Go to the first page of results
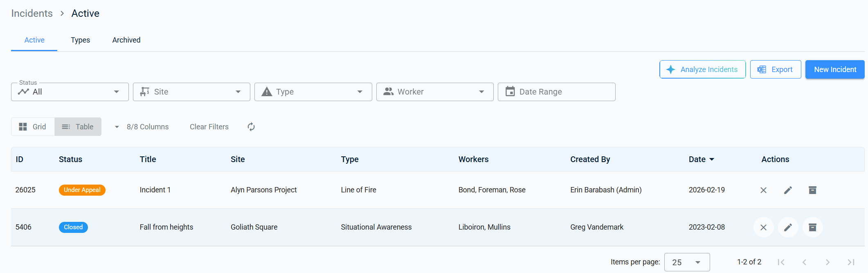This screenshot has height=273, width=868. (x=781, y=262)
